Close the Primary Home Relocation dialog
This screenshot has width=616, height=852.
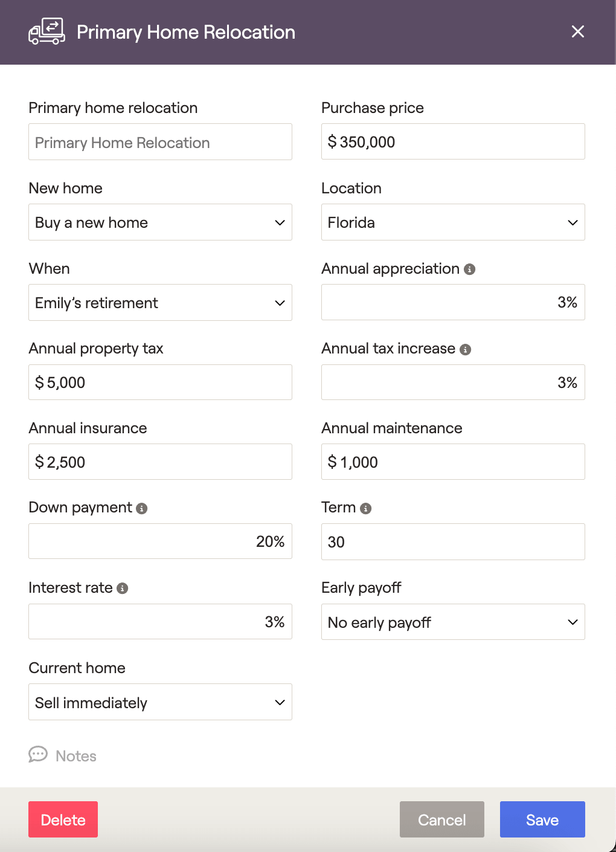tap(578, 31)
